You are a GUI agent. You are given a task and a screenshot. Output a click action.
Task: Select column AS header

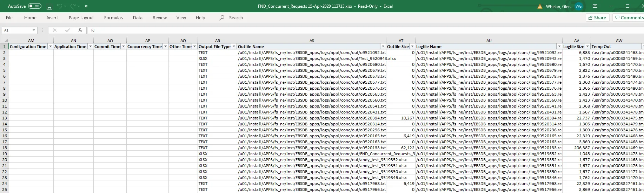(312, 41)
